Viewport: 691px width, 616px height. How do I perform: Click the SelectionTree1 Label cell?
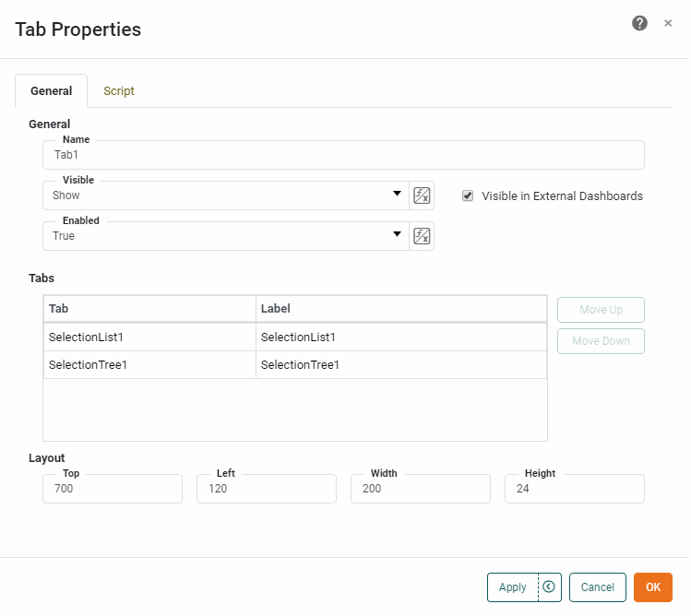point(401,365)
